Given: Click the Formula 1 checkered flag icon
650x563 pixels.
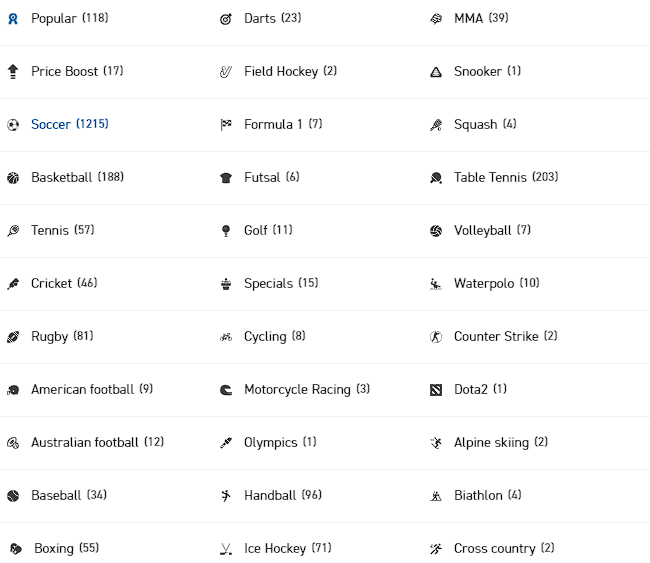Looking at the screenshot, I should pyautogui.click(x=226, y=125).
